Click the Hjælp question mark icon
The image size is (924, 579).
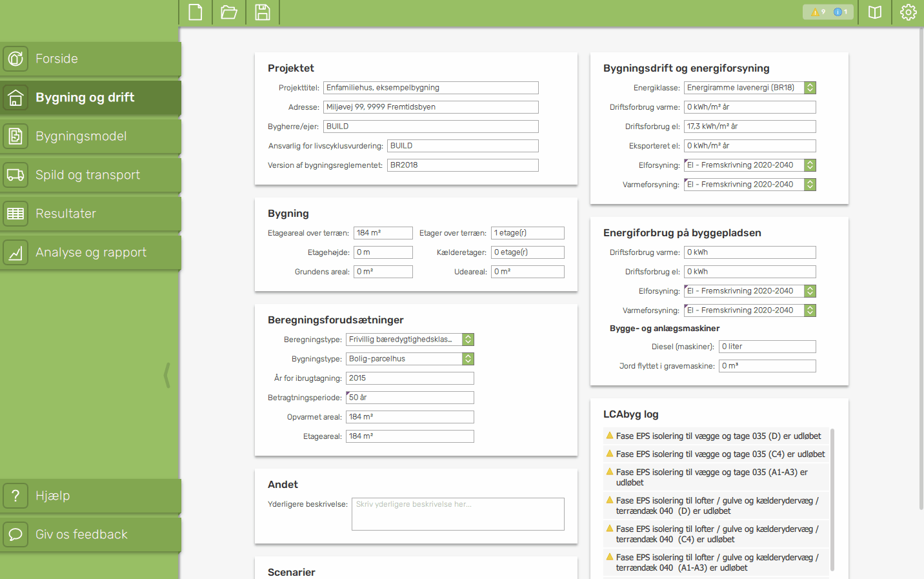(x=15, y=496)
